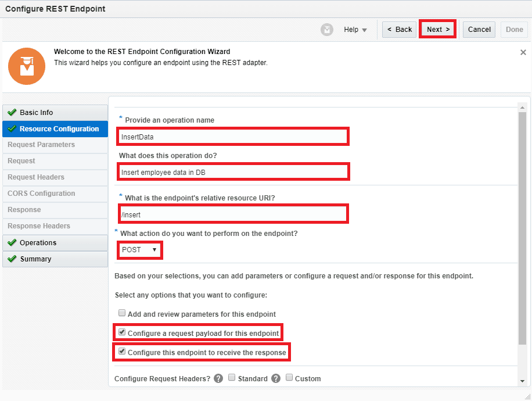Open help for Configure Request Headers

(218, 378)
